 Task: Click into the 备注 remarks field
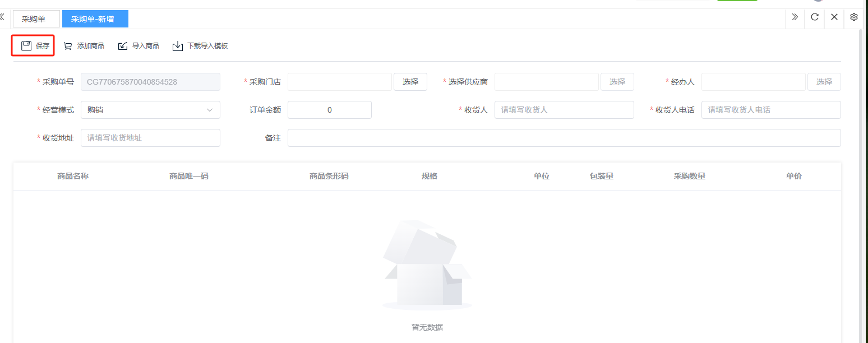pyautogui.click(x=564, y=138)
